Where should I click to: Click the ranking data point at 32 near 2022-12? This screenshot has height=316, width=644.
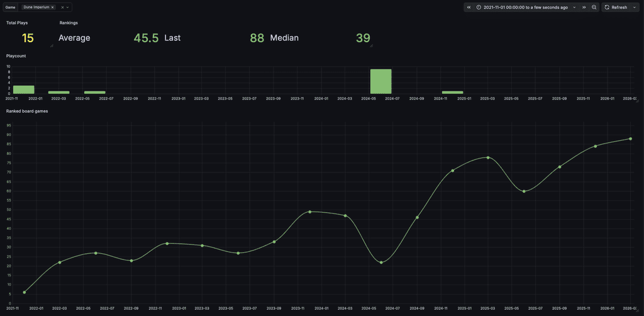(x=167, y=243)
